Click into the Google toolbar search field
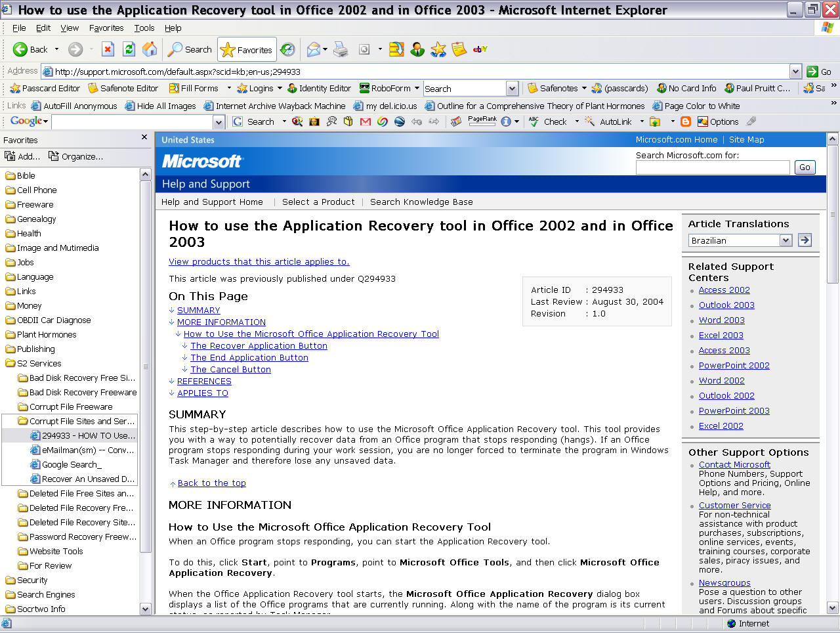The height and width of the screenshot is (633, 840). coord(133,122)
